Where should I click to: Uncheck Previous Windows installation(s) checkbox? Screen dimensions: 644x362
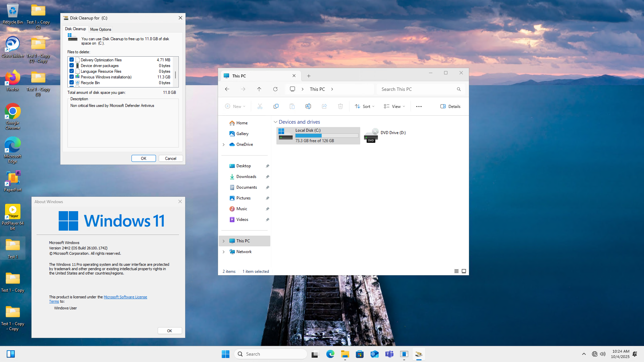click(71, 77)
